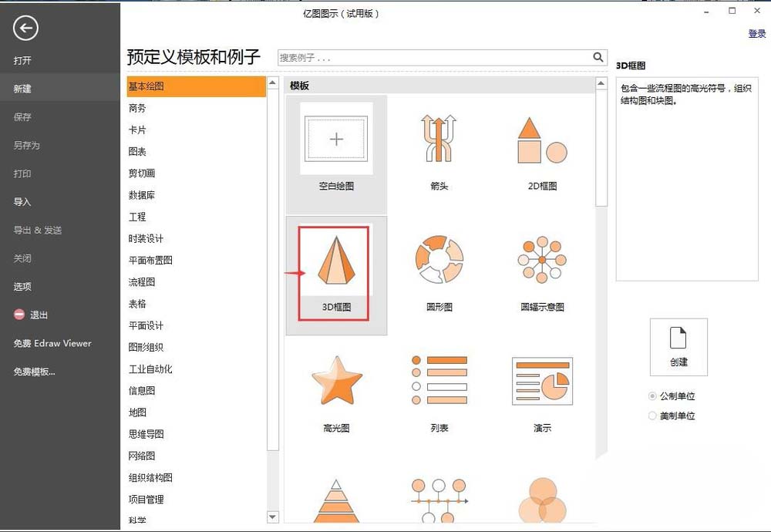Select the 美制单位 US units radio button
The height and width of the screenshot is (532, 771).
(x=652, y=416)
